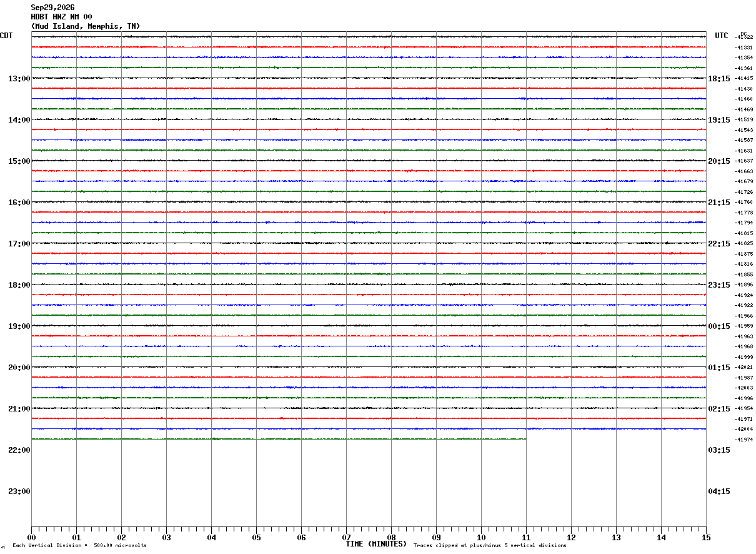756x554 pixels.
Task: Select the 22:00 CDT row label
Action: (19, 450)
